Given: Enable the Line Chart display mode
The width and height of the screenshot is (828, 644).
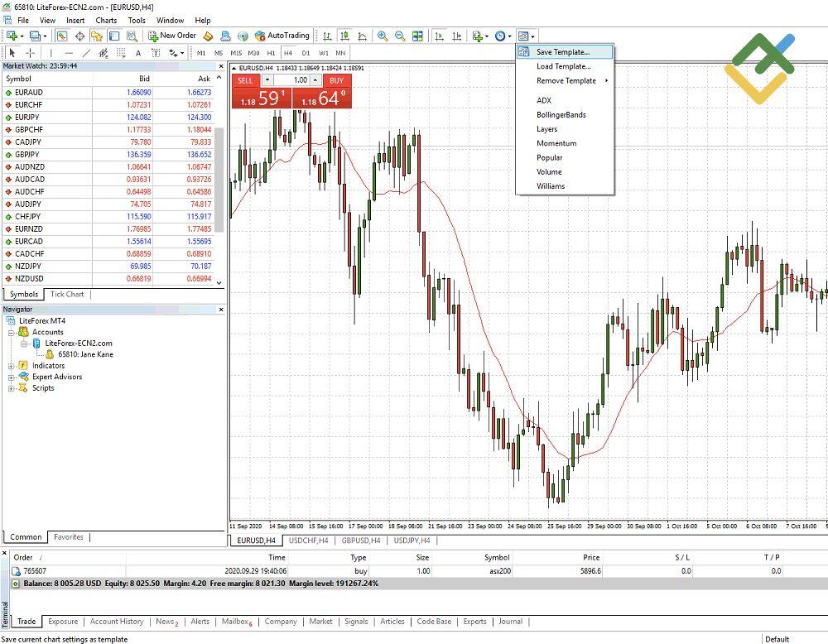Looking at the screenshot, I should (x=363, y=36).
